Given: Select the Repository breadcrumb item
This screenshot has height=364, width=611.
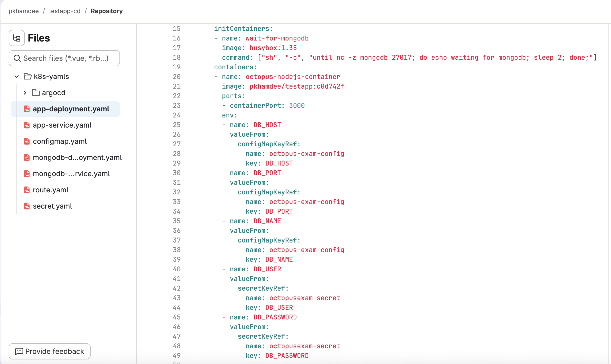Looking at the screenshot, I should tap(107, 11).
